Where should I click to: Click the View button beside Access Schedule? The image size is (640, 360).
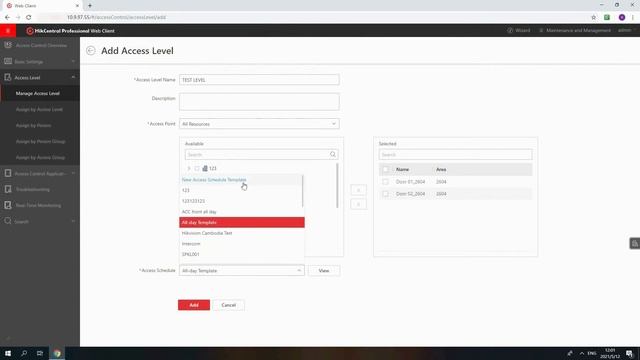point(324,271)
